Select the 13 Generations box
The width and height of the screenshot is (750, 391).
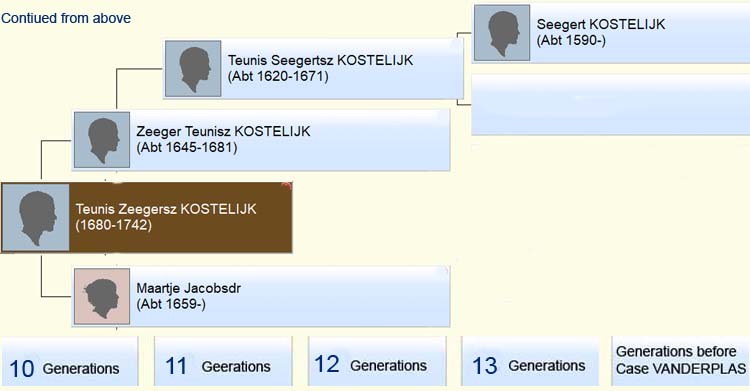pos(530,361)
